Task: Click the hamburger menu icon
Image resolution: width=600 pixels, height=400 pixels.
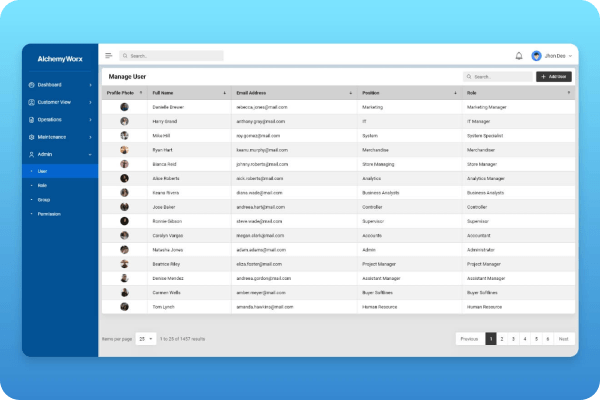Action: coord(109,56)
